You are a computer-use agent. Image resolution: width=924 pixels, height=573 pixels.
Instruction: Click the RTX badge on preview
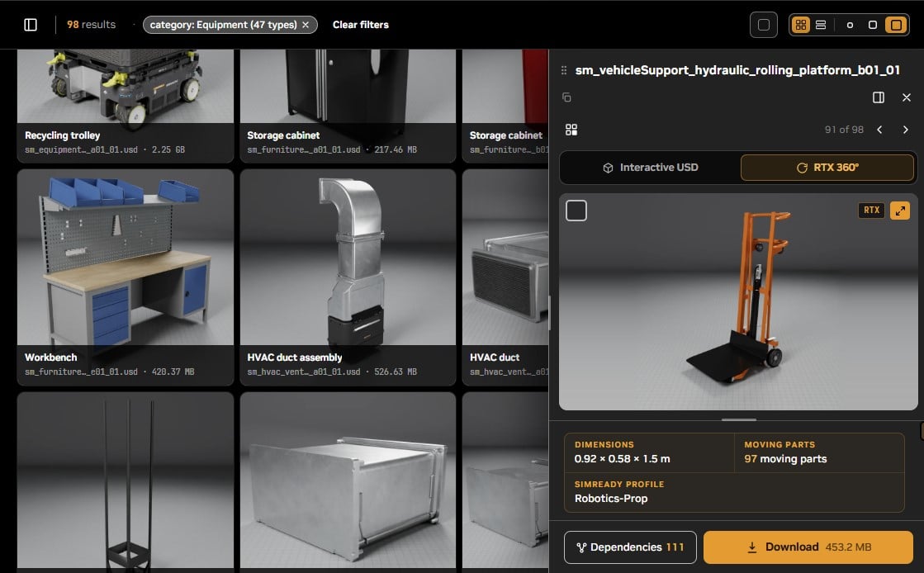coord(871,210)
